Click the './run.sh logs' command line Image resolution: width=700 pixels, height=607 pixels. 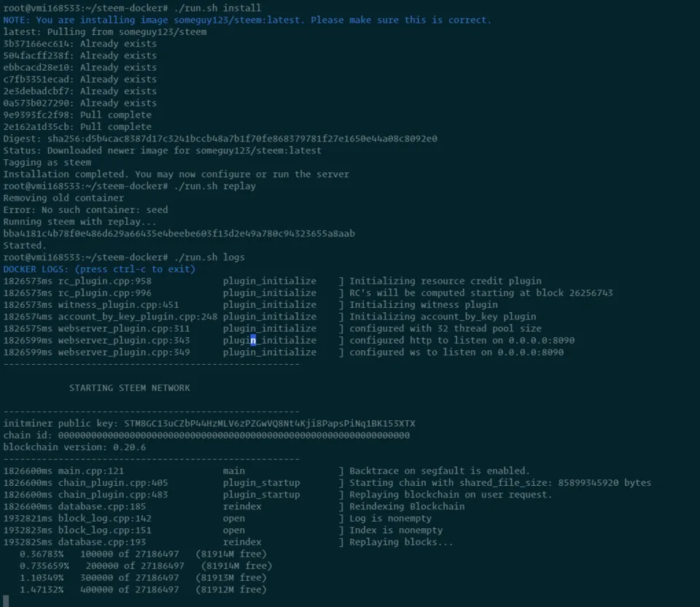coord(124,258)
